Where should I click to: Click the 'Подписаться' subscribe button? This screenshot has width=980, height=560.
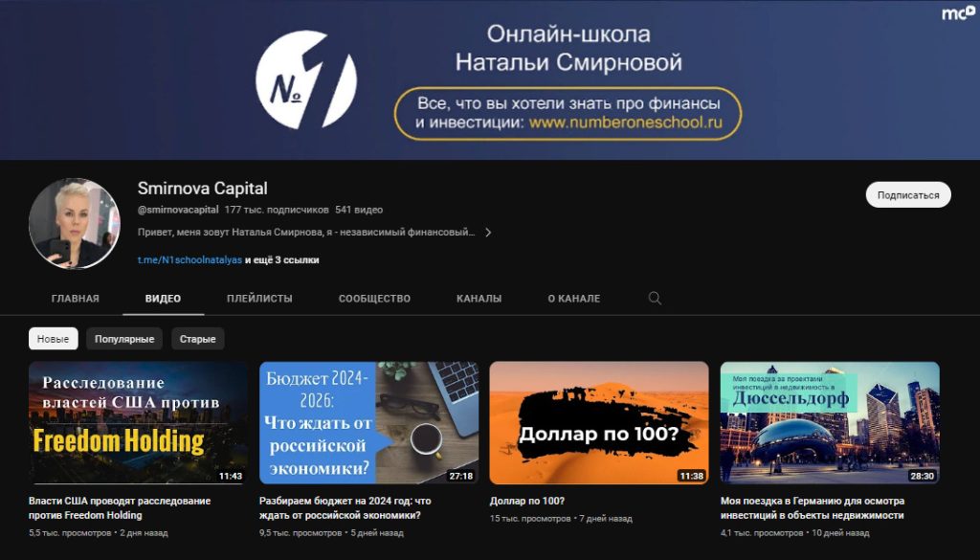[908, 195]
